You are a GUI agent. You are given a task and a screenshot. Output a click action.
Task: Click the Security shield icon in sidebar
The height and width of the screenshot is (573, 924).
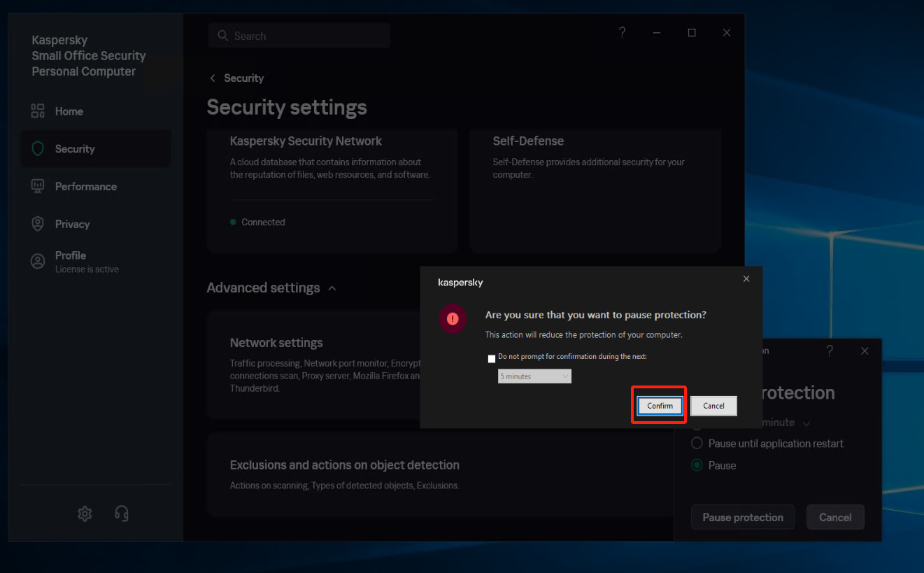click(38, 149)
